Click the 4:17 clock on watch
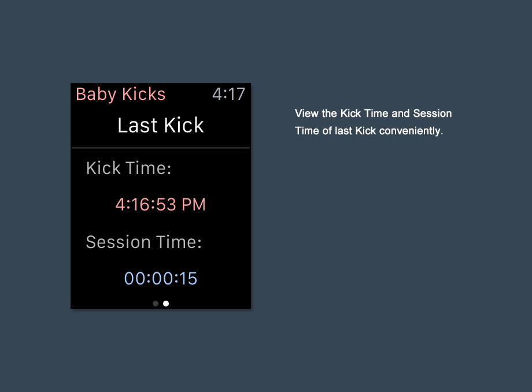 point(228,94)
